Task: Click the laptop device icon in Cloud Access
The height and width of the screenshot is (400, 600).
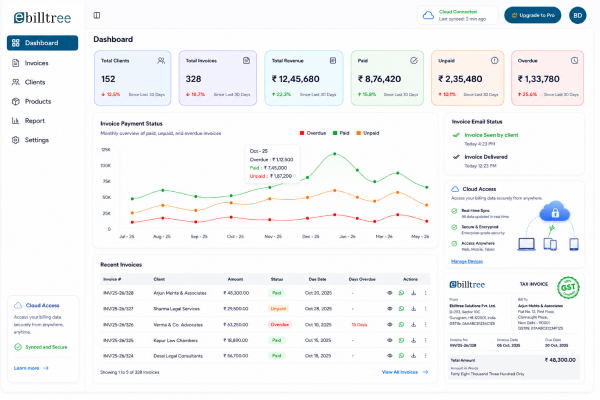Action: point(527,244)
